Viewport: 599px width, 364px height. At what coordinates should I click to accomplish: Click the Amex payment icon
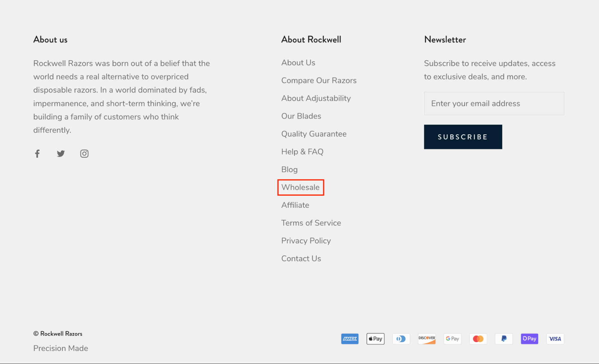click(350, 339)
